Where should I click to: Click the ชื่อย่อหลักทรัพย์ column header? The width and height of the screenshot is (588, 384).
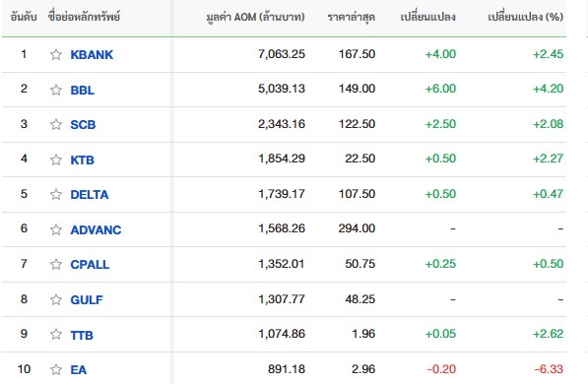click(84, 17)
